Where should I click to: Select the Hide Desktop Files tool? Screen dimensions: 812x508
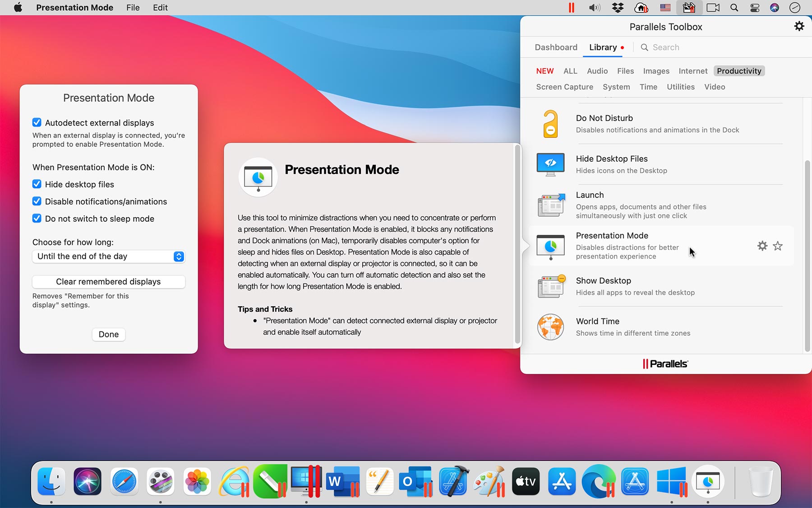pyautogui.click(x=611, y=158)
